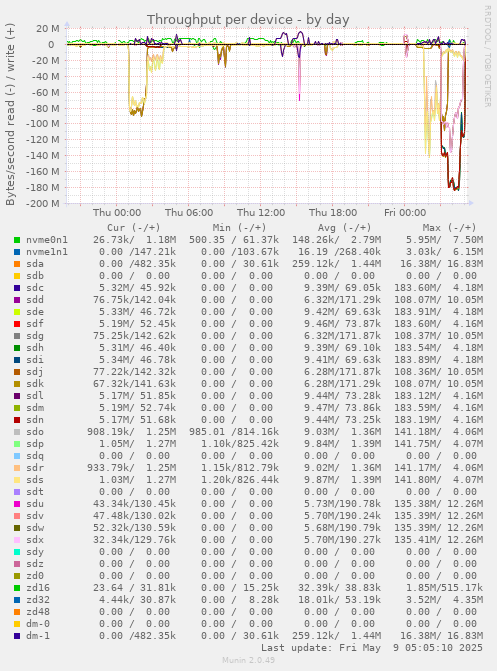Image resolution: width=497 pixels, height=671 pixels.
Task: Click the 'sdp' legend label
Action: coord(35,444)
